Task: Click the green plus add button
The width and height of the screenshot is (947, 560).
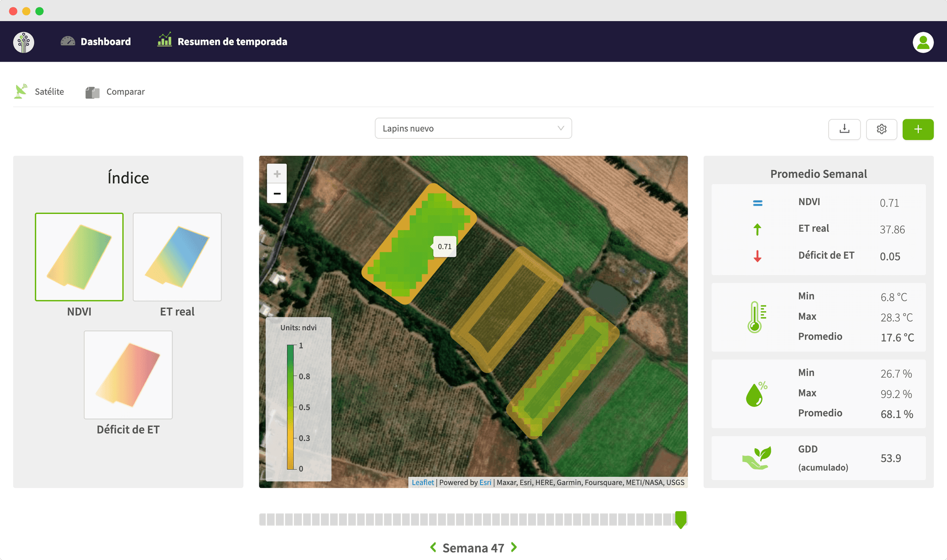Action: [918, 129]
